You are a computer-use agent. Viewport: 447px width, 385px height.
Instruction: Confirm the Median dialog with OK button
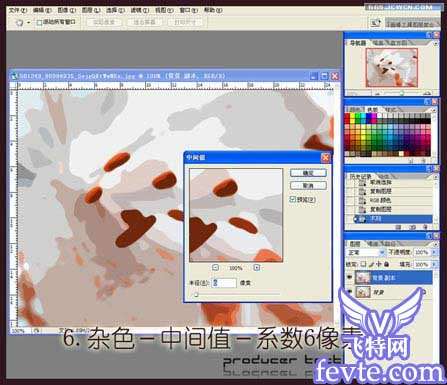(308, 173)
